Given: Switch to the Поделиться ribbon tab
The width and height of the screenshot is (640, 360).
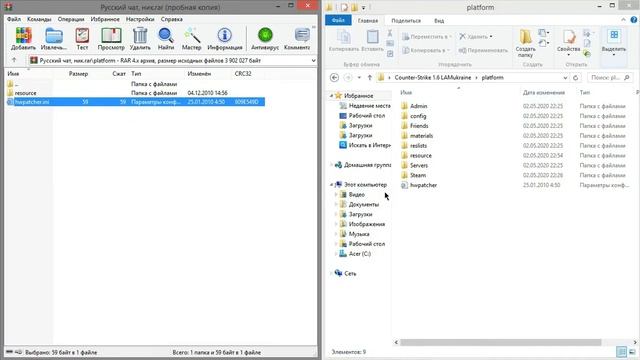Looking at the screenshot, I should coord(406,20).
